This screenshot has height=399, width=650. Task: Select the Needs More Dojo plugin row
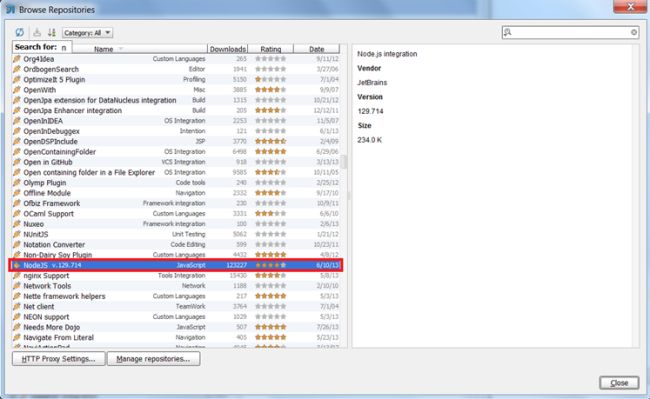[176, 327]
